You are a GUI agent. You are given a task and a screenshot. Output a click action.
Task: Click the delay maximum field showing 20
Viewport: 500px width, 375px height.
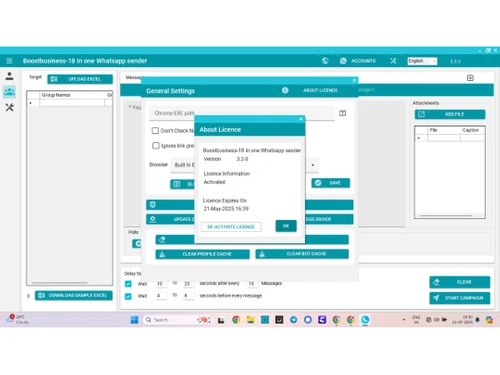188,284
